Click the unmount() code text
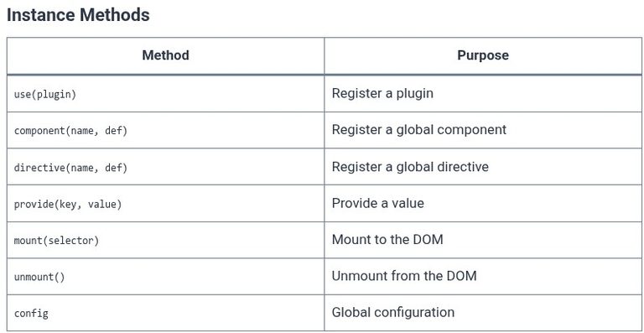 point(39,277)
